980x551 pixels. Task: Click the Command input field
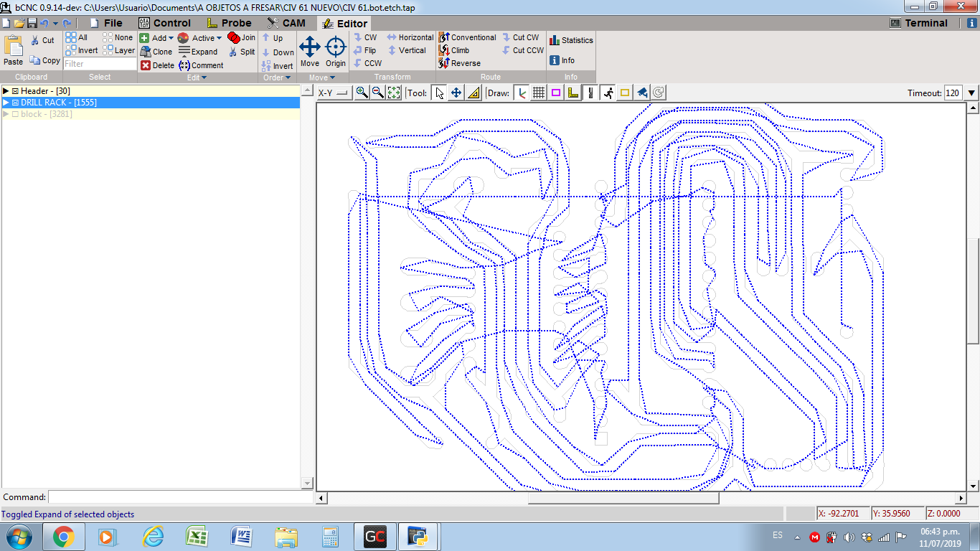(x=179, y=497)
